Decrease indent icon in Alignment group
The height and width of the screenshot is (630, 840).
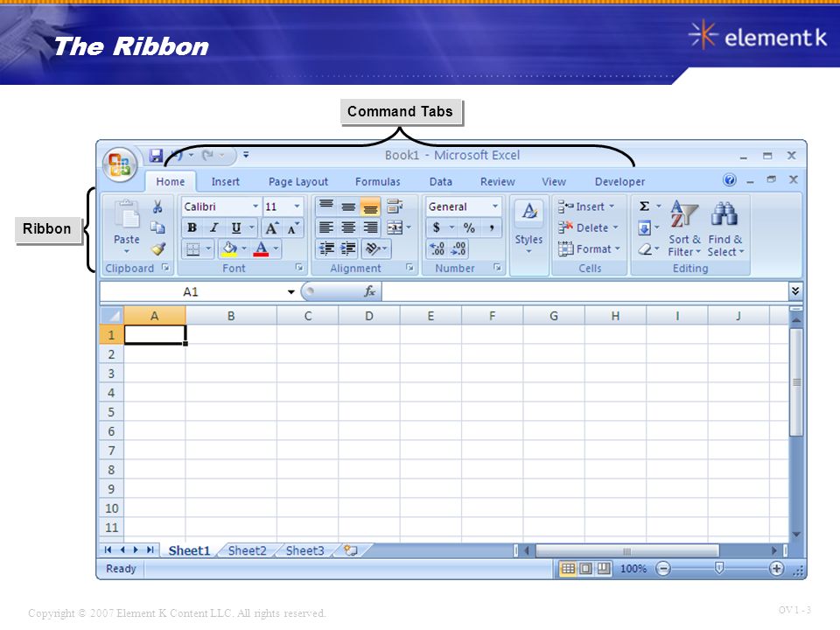tap(326, 248)
